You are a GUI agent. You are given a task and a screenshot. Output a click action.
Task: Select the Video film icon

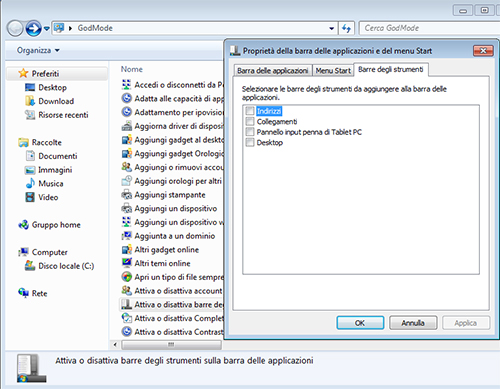click(x=30, y=197)
